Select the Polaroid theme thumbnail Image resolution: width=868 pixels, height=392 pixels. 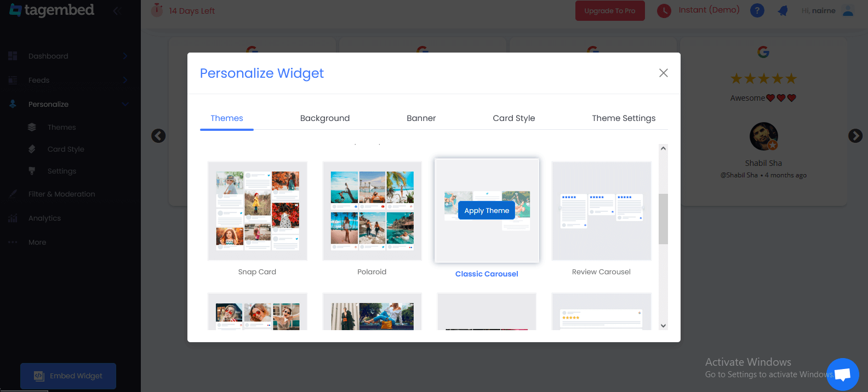(372, 211)
